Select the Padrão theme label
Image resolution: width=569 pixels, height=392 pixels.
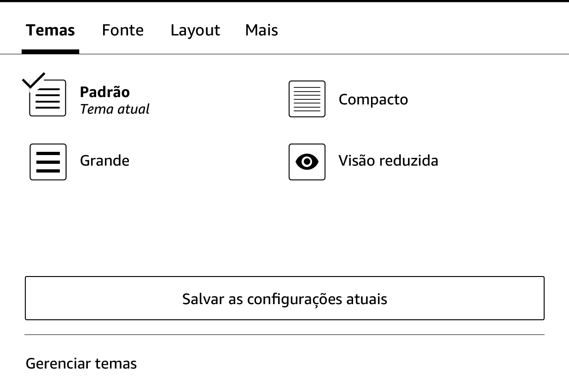(105, 92)
